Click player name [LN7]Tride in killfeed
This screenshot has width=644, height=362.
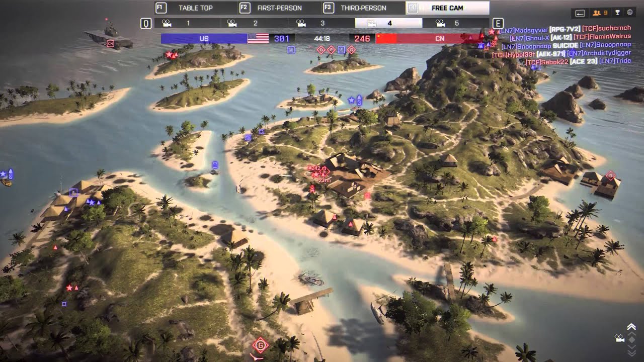615,61
